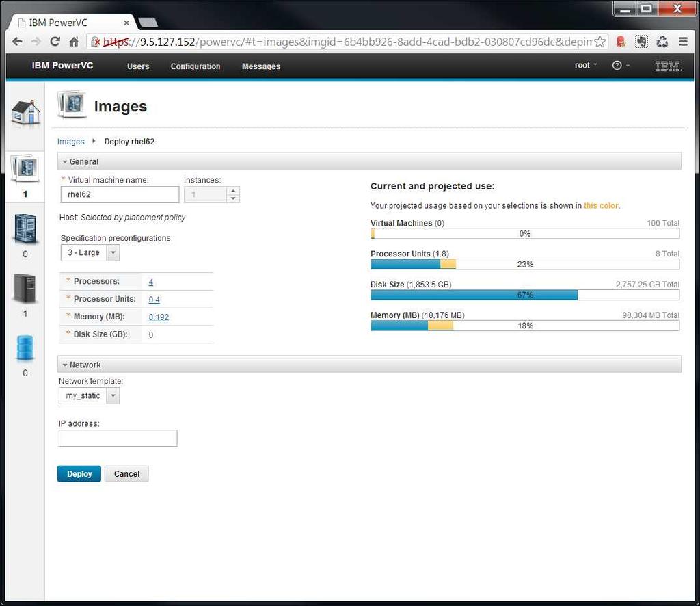The image size is (700, 606).
Task: Edit the Processor Units value 0.4 link
Action: 154,299
